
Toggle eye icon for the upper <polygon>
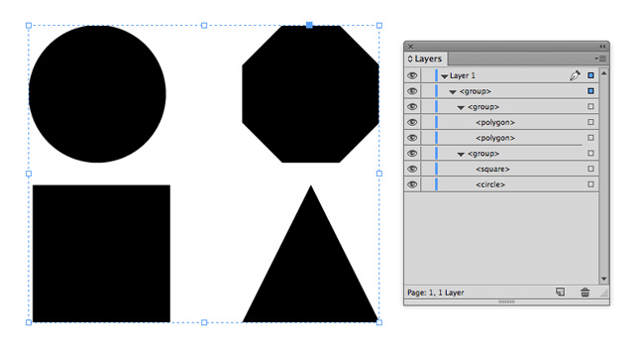pyautogui.click(x=412, y=123)
